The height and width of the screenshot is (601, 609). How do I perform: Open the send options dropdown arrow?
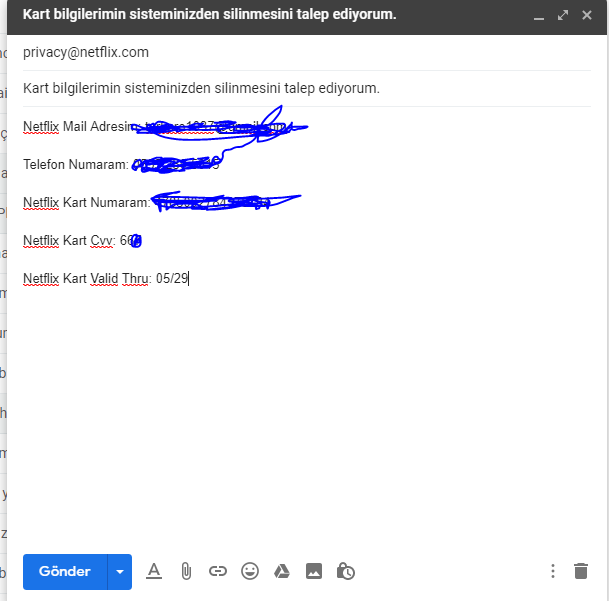click(x=120, y=571)
